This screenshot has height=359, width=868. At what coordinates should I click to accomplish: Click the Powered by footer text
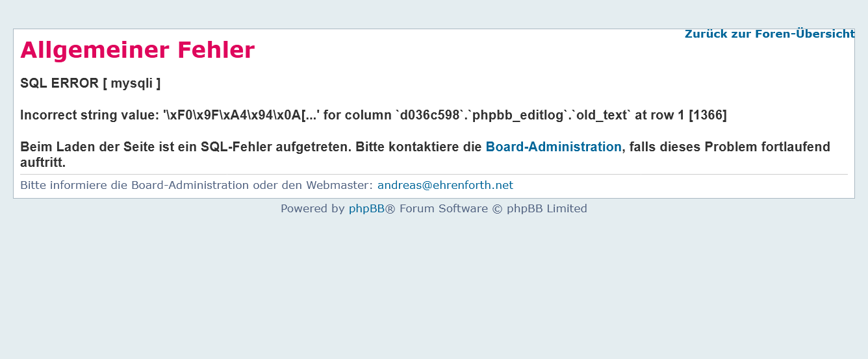[313, 208]
